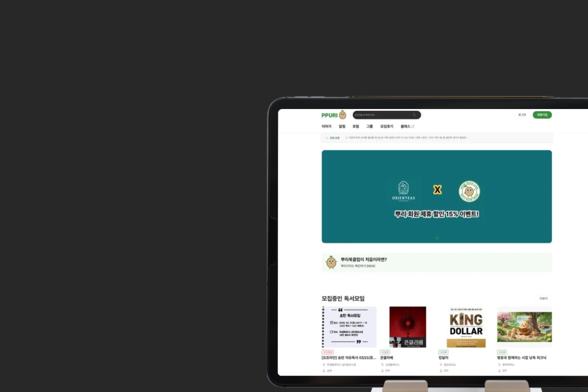Open the 콘클라베 red poster thumbnail
The image size is (588, 392).
click(x=408, y=327)
